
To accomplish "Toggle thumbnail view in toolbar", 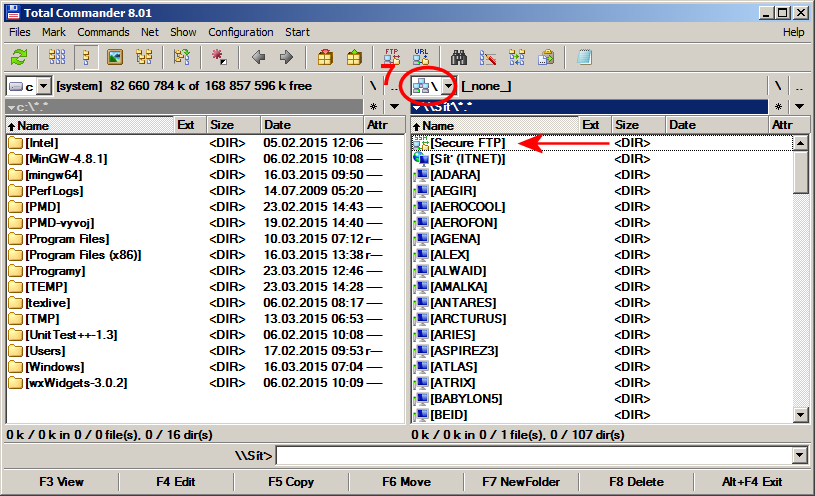I will (x=115, y=57).
